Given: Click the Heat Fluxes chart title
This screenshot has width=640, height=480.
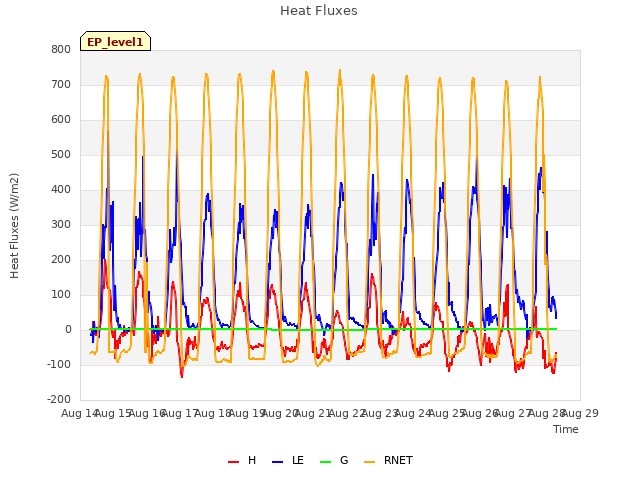Looking at the screenshot, I should point(319,11).
